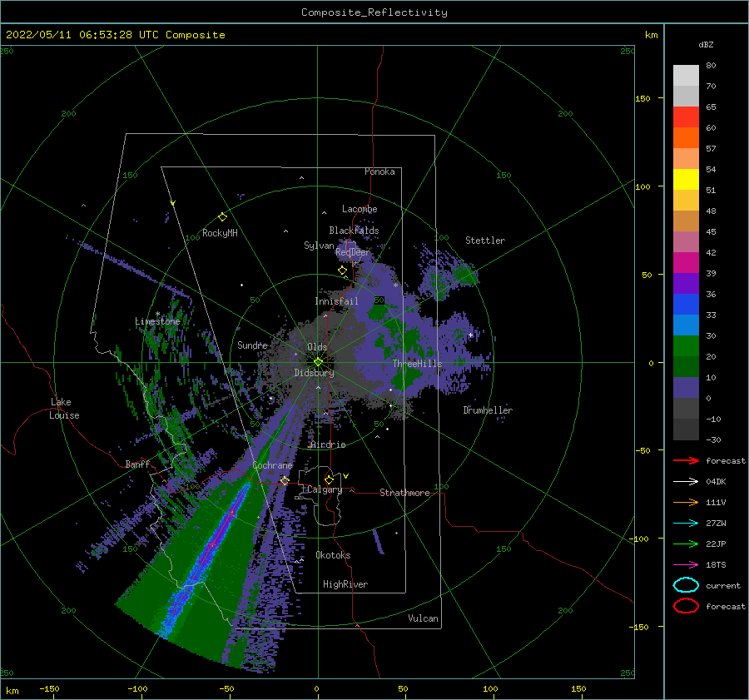Click the Vulcan label
This screenshot has height=700, width=749.
pos(423,618)
